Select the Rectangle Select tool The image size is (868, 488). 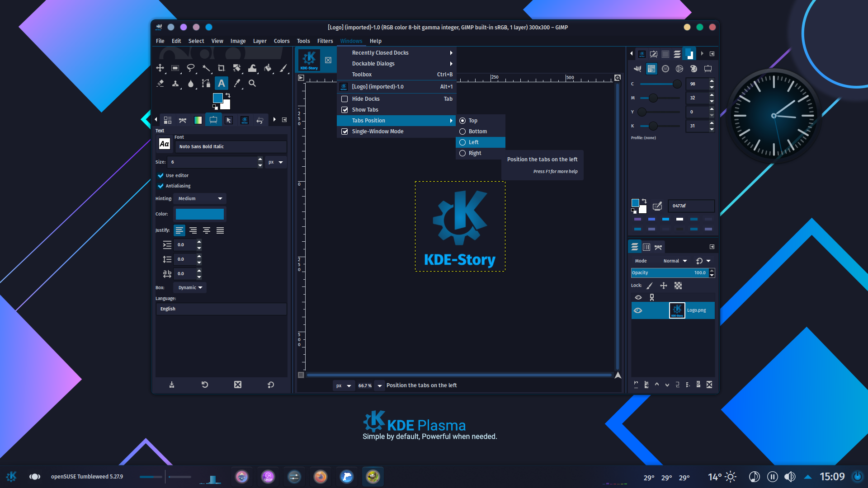pos(175,68)
